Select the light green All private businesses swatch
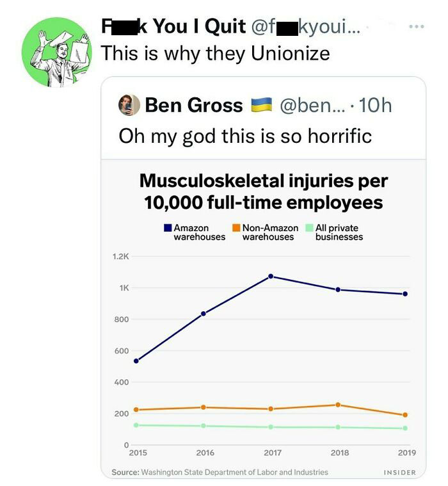 click(x=309, y=228)
